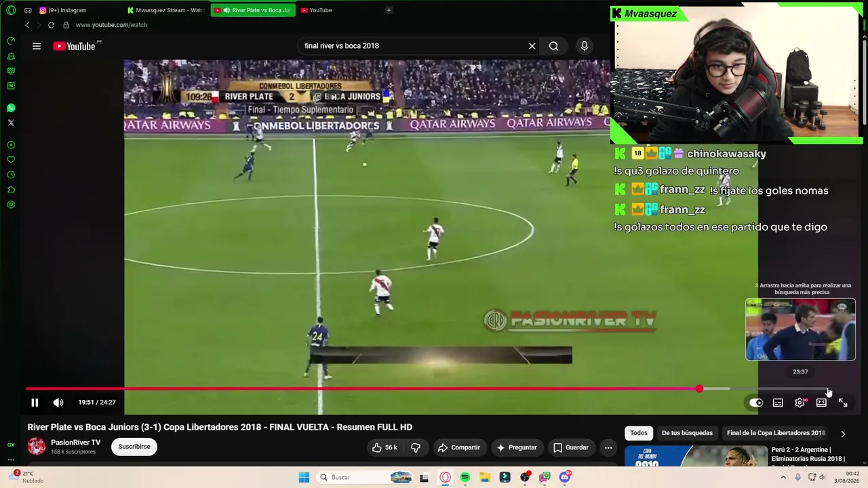868x488 pixels.
Task: Open more actions three-dot menu
Action: (x=608, y=447)
